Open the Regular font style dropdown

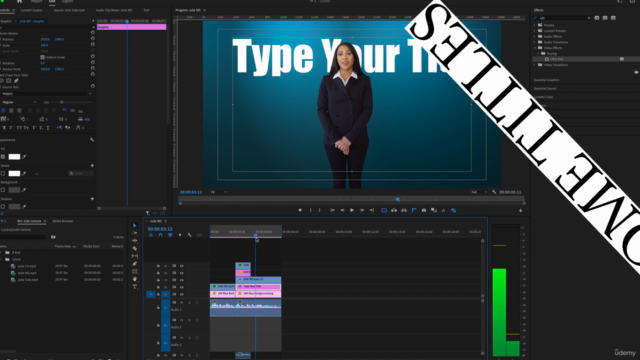click(19, 102)
